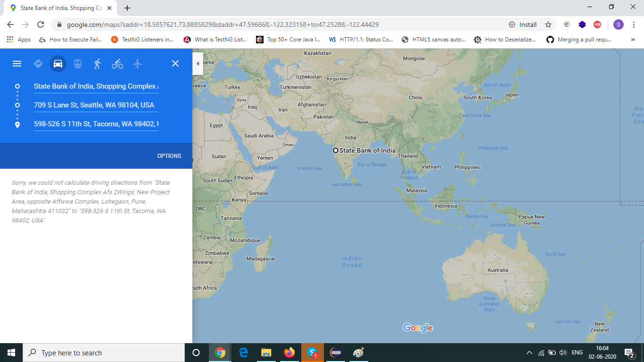The width and height of the screenshot is (644, 362).
Task: Select the flights mode airplane icon
Action: 137,64
